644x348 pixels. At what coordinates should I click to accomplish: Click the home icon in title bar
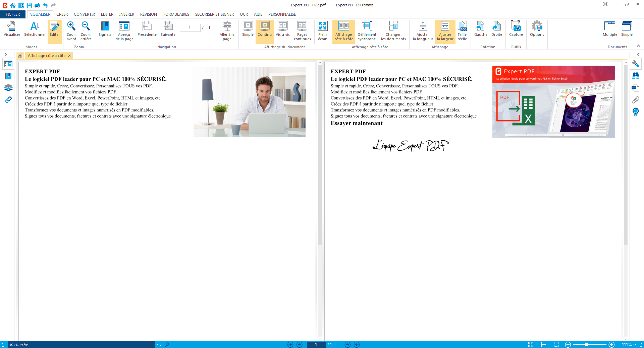coord(13,5)
